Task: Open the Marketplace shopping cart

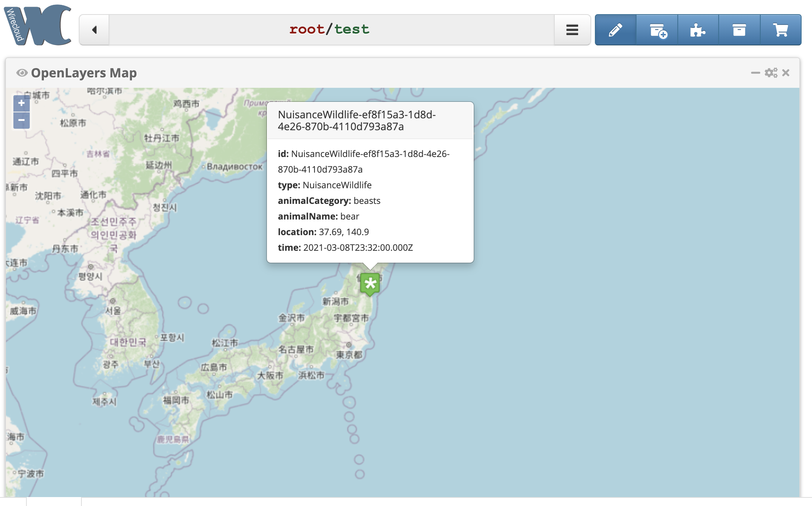Action: (x=781, y=30)
